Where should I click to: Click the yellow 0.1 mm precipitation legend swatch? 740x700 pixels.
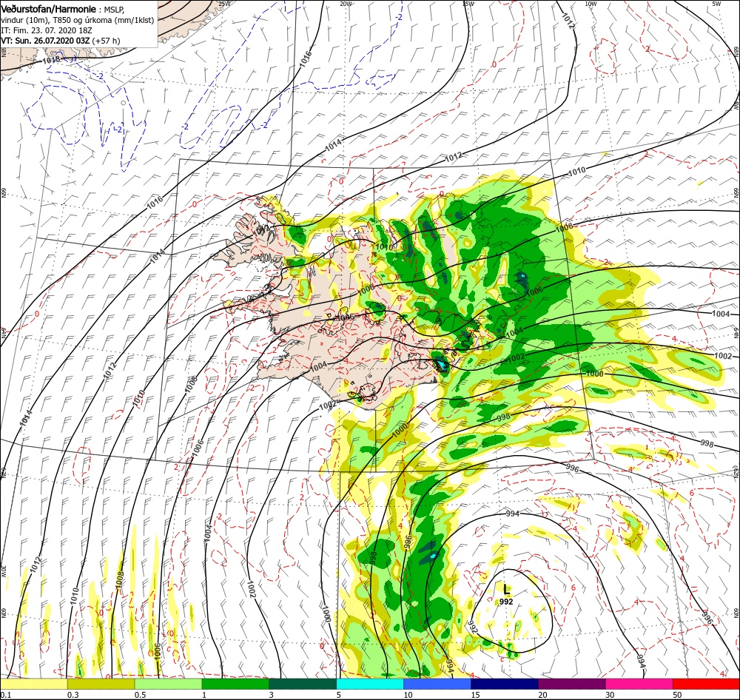pos(34,684)
